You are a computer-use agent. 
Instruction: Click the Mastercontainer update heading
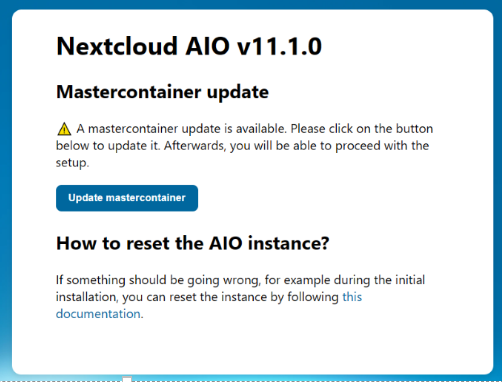pyautogui.click(x=162, y=92)
